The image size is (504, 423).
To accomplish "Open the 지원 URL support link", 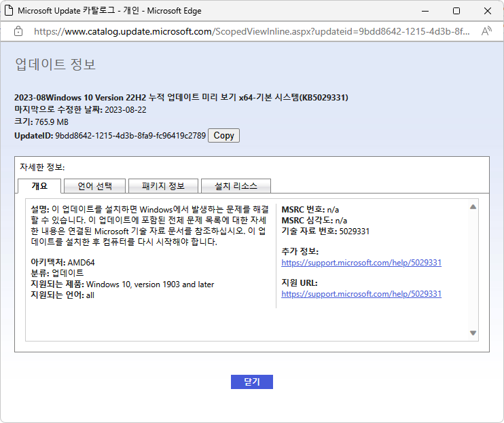I will [x=361, y=294].
